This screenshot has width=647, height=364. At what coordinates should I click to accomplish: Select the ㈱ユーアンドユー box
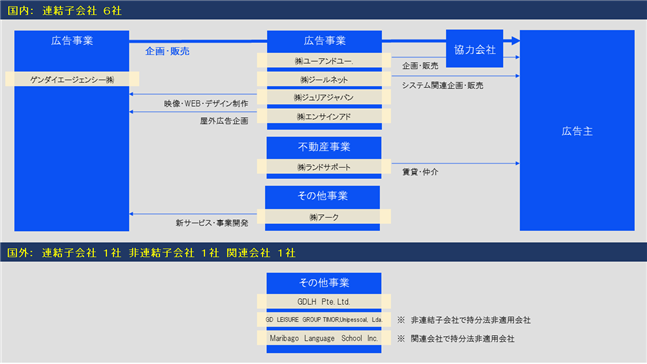(x=324, y=61)
